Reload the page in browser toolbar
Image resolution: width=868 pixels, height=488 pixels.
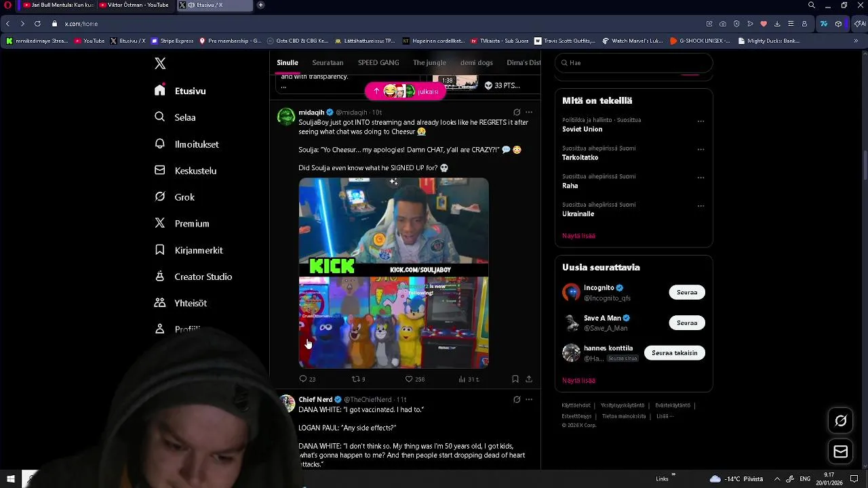(x=37, y=24)
